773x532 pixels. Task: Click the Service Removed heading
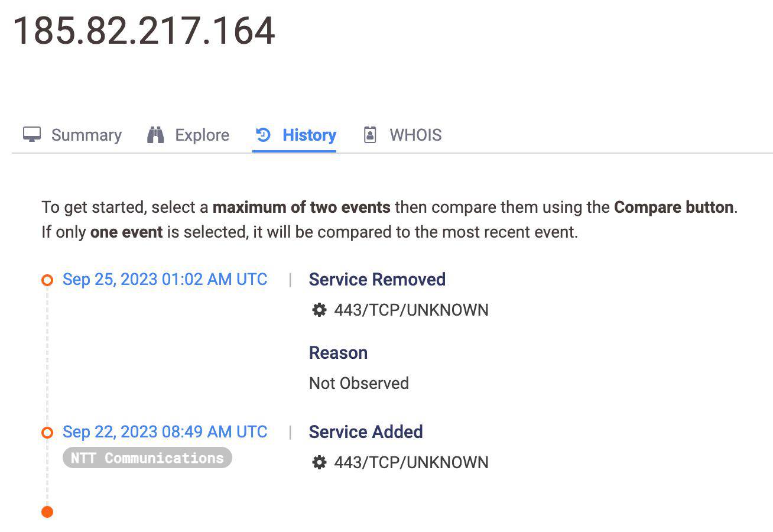click(377, 280)
